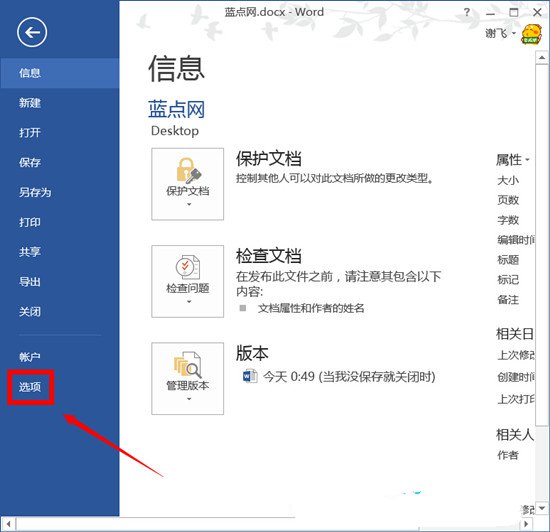Close the Word window
The height and width of the screenshot is (532, 550).
click(x=537, y=13)
